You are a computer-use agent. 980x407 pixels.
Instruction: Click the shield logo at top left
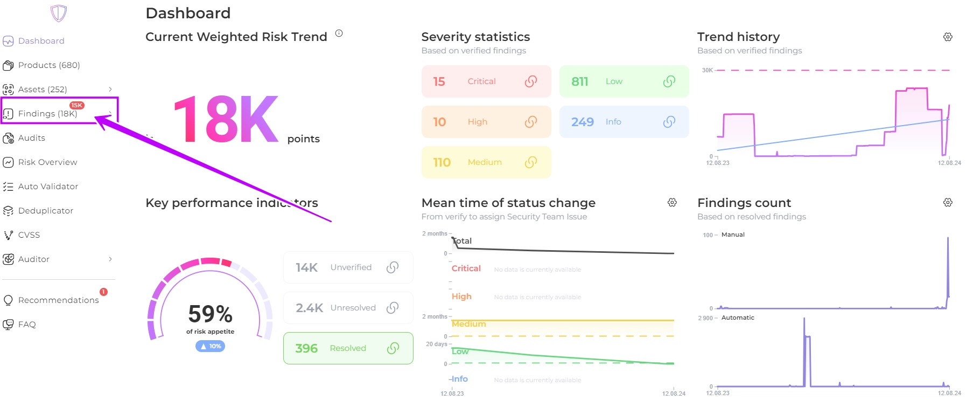coord(58,13)
